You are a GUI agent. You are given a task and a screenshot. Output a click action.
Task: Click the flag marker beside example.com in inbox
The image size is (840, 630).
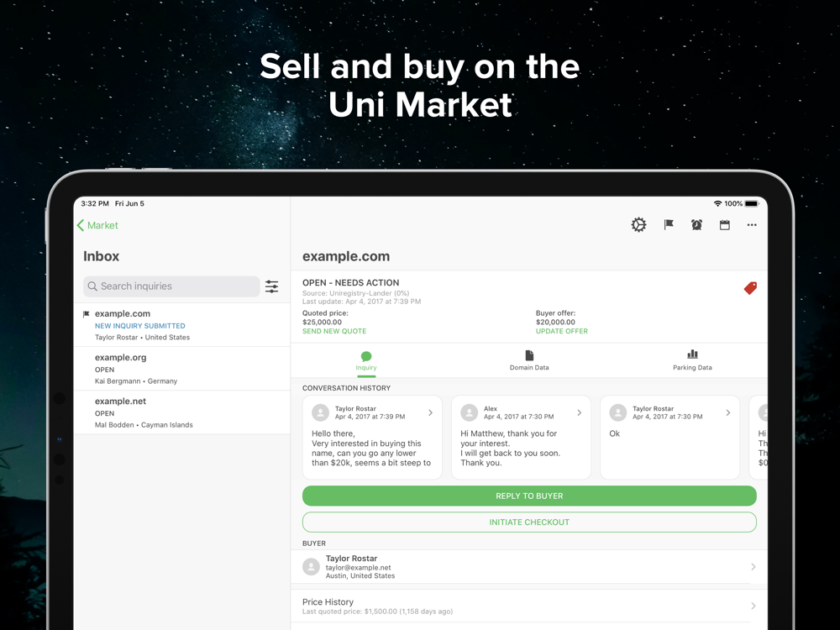(87, 314)
